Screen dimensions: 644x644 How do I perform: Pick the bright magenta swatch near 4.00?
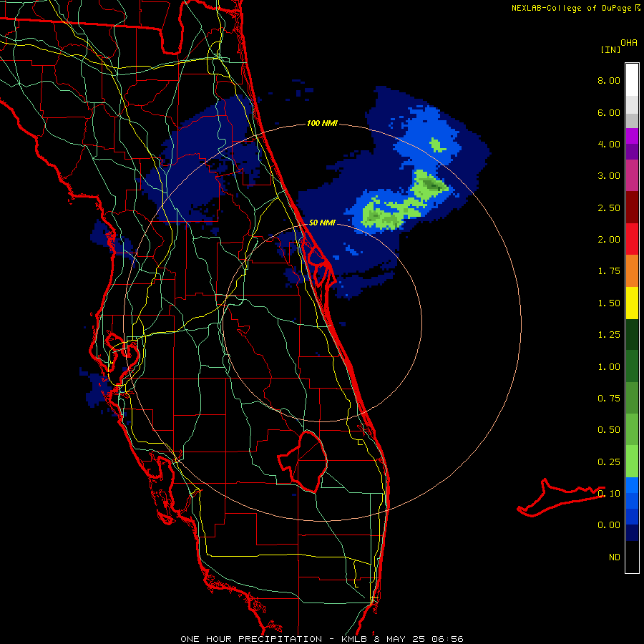click(632, 136)
